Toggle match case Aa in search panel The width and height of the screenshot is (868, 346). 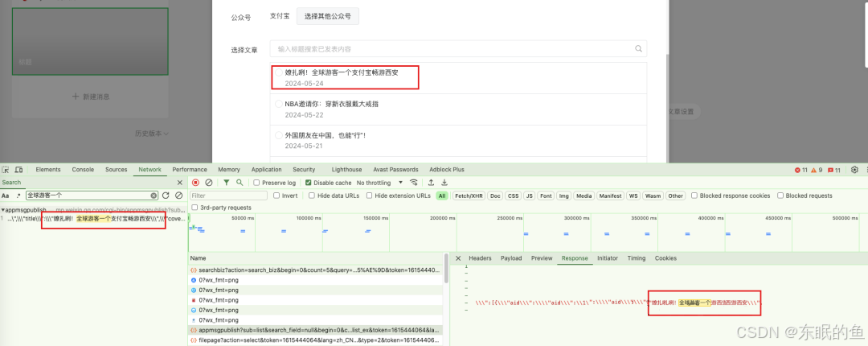[6, 196]
